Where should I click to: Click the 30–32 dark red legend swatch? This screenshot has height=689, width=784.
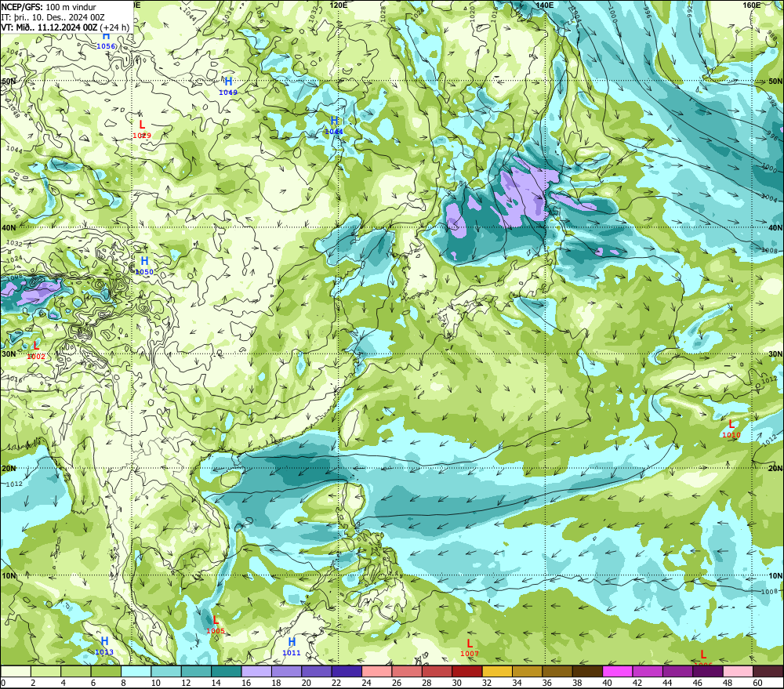click(x=467, y=671)
